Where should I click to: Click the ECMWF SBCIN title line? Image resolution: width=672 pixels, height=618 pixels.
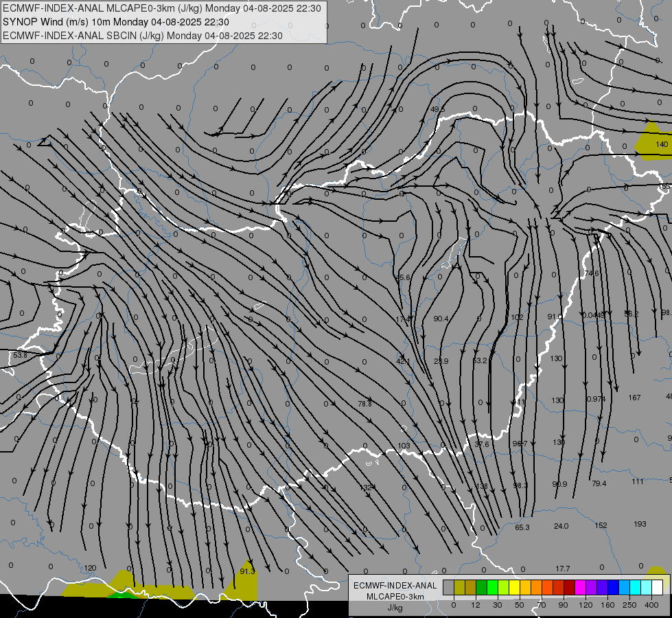click(x=143, y=36)
